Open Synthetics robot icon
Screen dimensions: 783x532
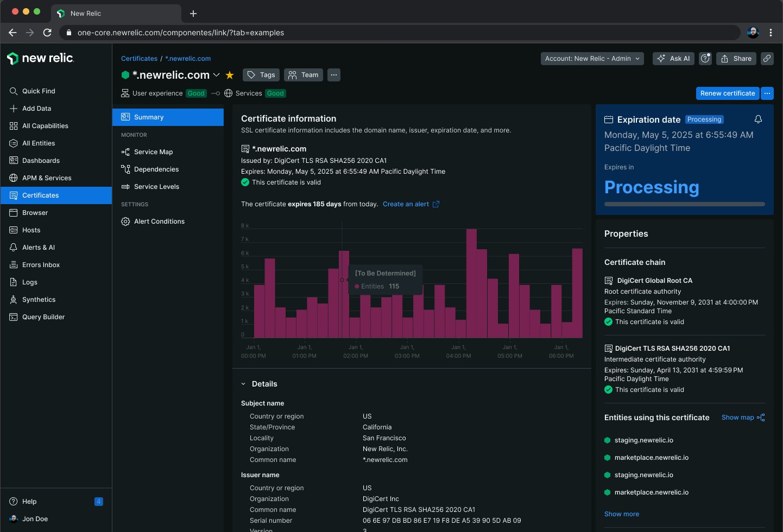14,300
